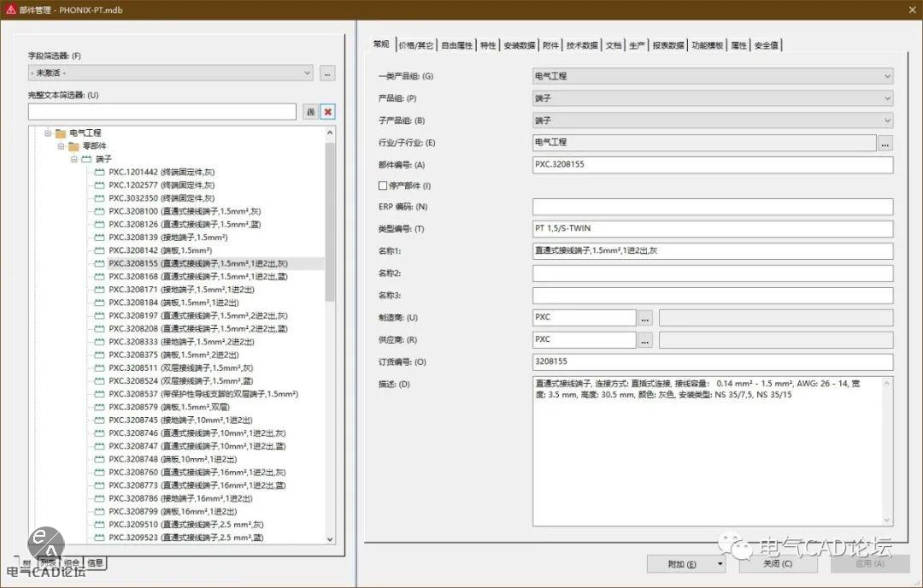Click the part icon of PXC.3208375
This screenshot has height=588, width=923.
tap(99, 355)
